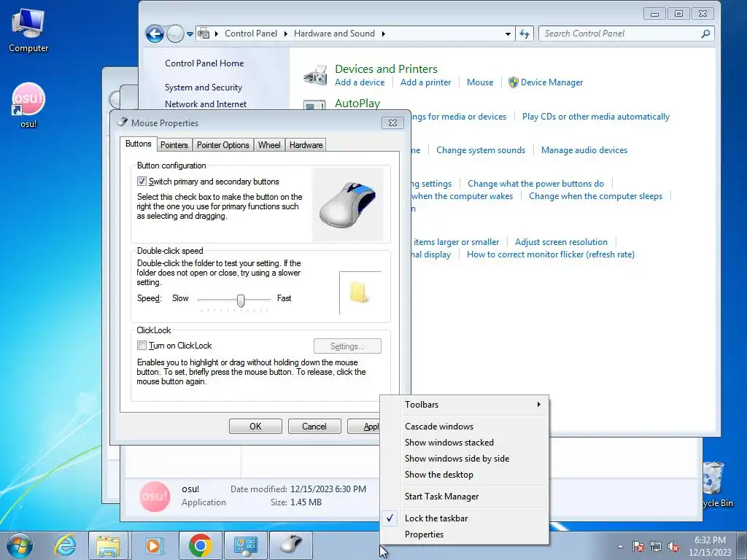Click the taskbar clock showing 6:32 PM
747x560 pixels.
click(x=710, y=546)
